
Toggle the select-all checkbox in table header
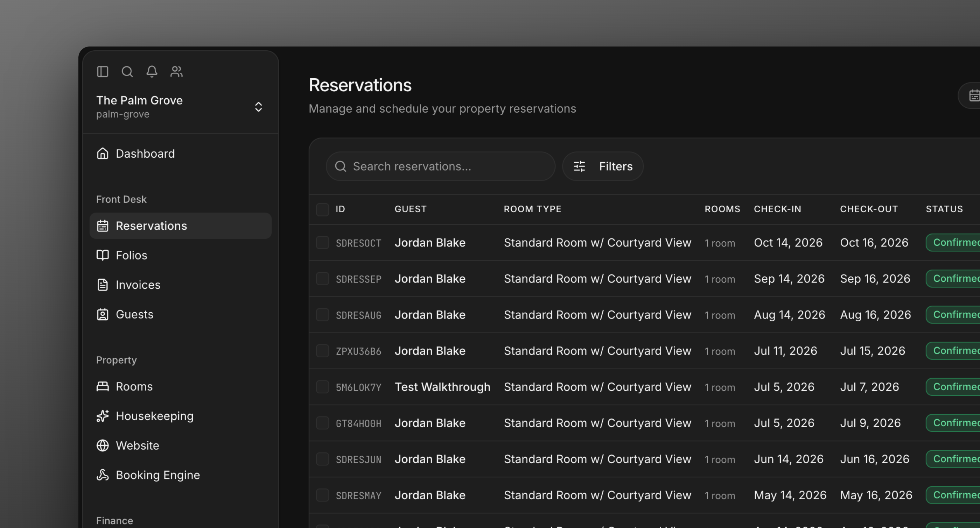tap(322, 209)
